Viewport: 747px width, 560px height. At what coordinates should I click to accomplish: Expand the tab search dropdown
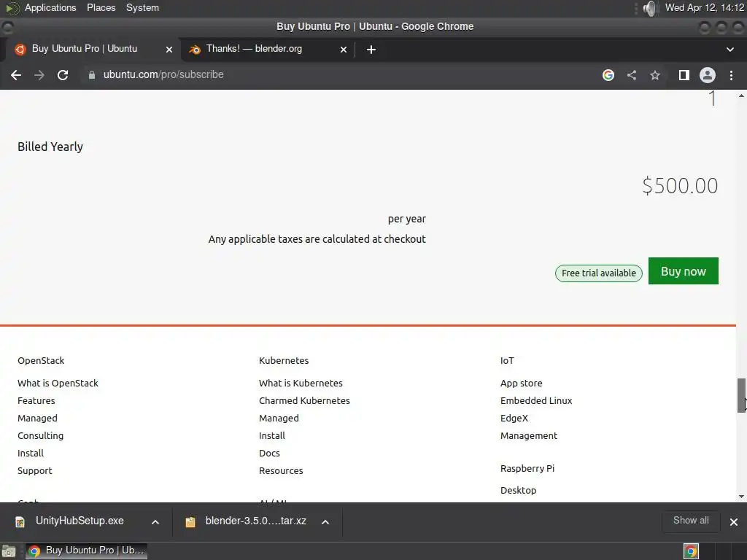pyautogui.click(x=729, y=49)
